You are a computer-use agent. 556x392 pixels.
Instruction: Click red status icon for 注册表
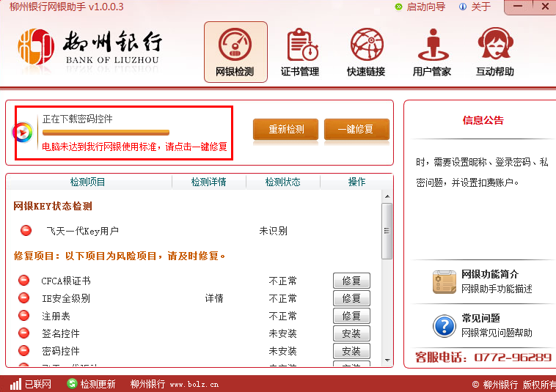pyautogui.click(x=23, y=315)
